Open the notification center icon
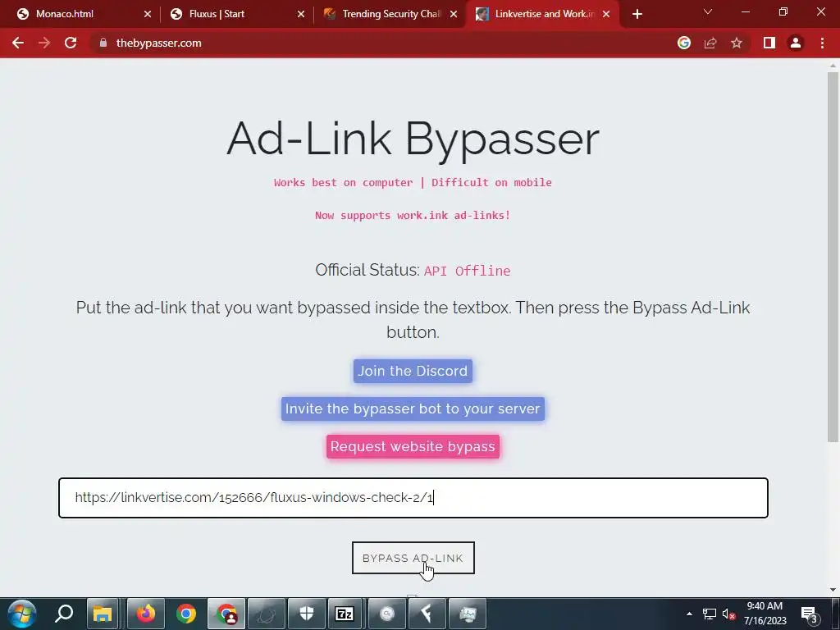 tap(810, 614)
